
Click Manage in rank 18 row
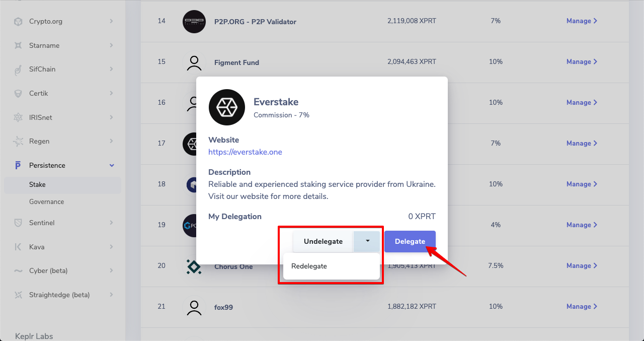[x=582, y=184]
